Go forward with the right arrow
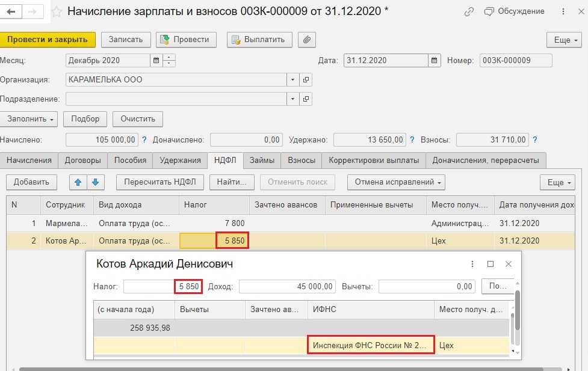Image resolution: width=588 pixels, height=371 pixels. click(x=32, y=11)
